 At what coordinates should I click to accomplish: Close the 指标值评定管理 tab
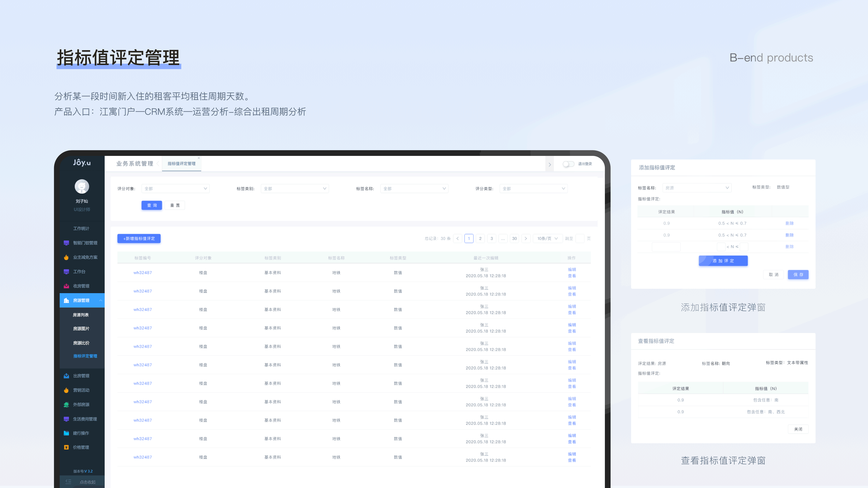point(199,158)
